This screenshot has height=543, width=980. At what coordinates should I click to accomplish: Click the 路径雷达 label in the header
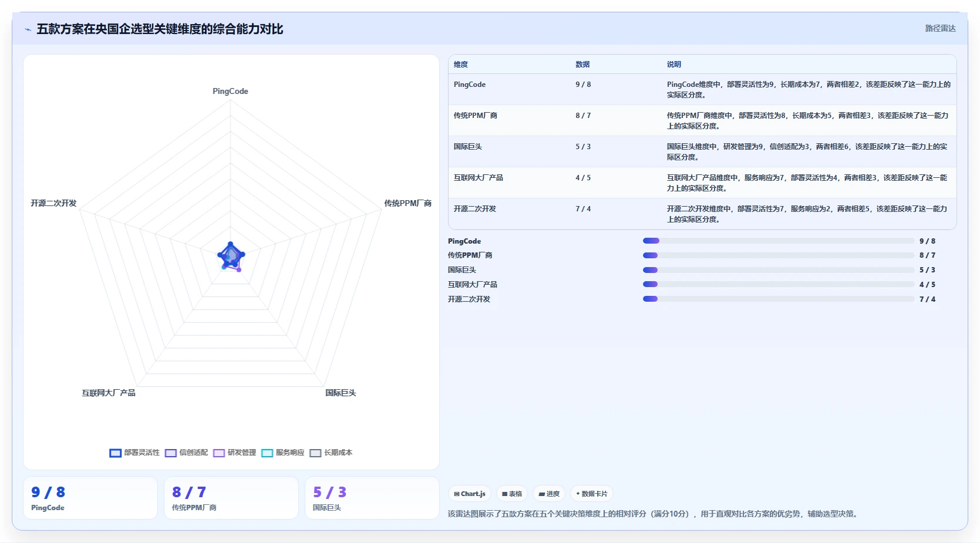tap(940, 28)
